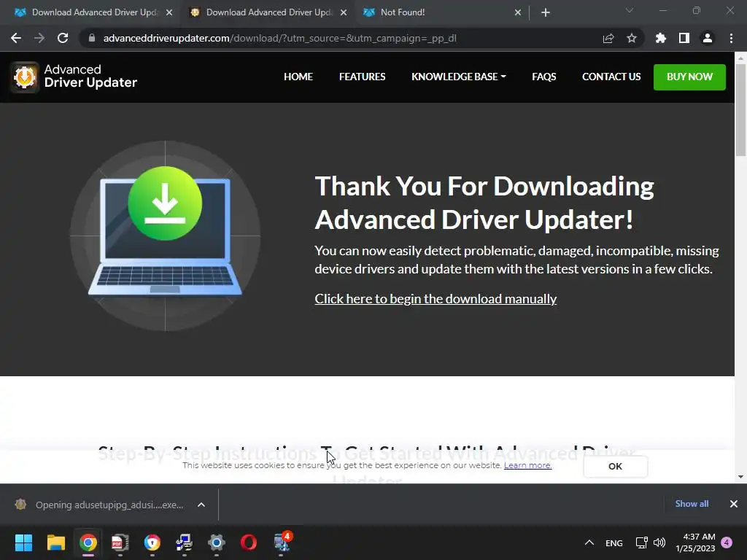Viewport: 747px width, 560px height.
Task: Click the browser back arrow
Action: tap(16, 38)
